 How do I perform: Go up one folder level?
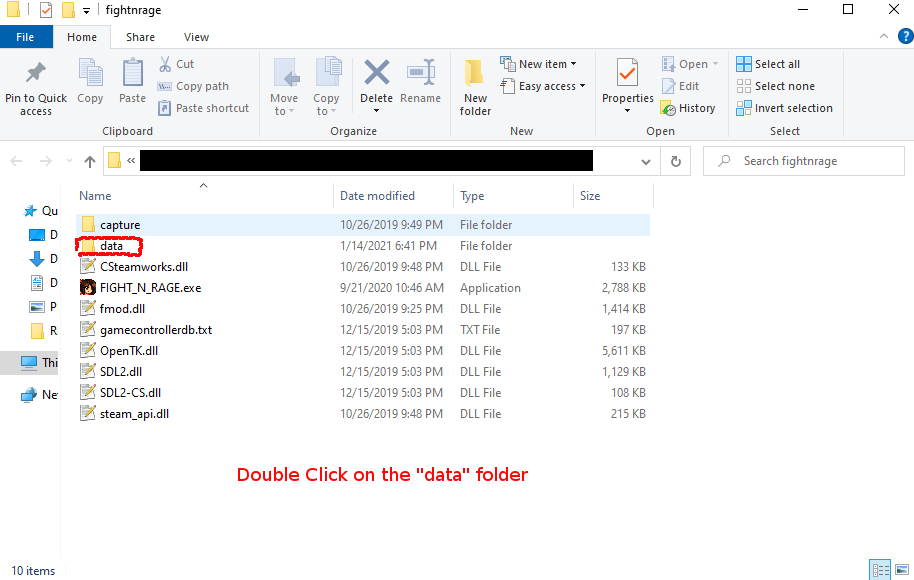[x=90, y=161]
